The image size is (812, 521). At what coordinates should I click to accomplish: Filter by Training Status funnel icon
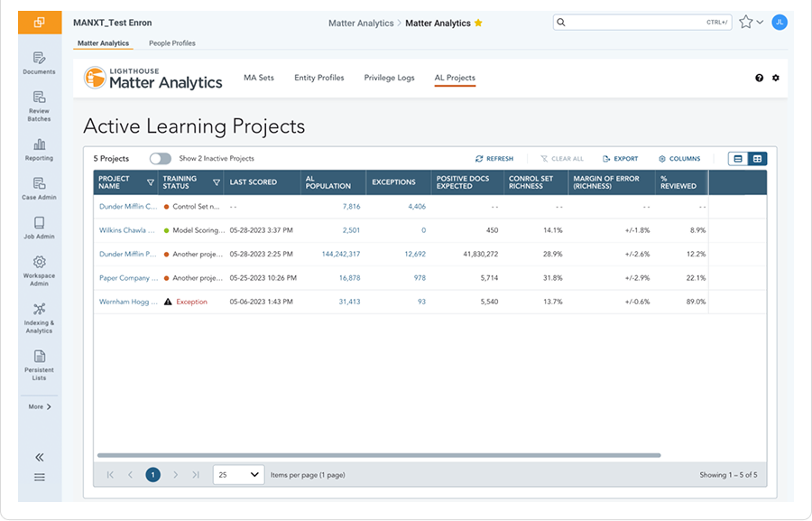pos(217,182)
